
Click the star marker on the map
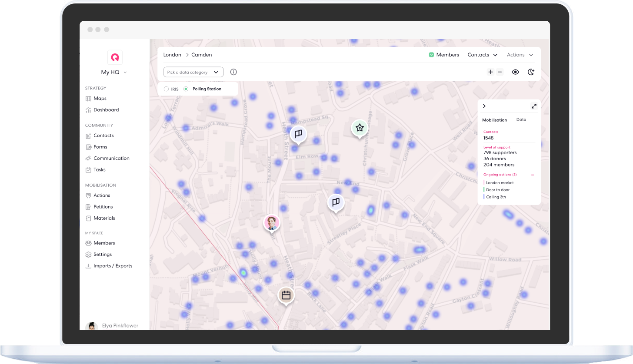[360, 128]
